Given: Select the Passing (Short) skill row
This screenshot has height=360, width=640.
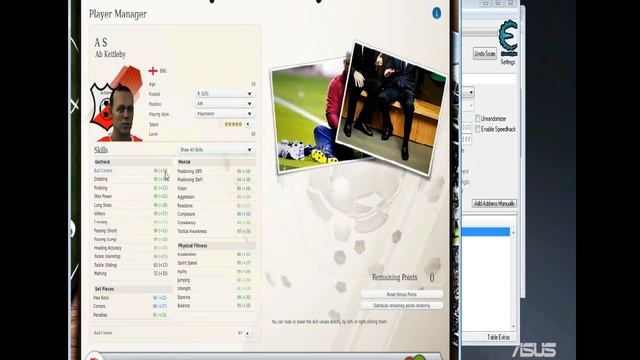Looking at the screenshot, I should (x=131, y=231).
